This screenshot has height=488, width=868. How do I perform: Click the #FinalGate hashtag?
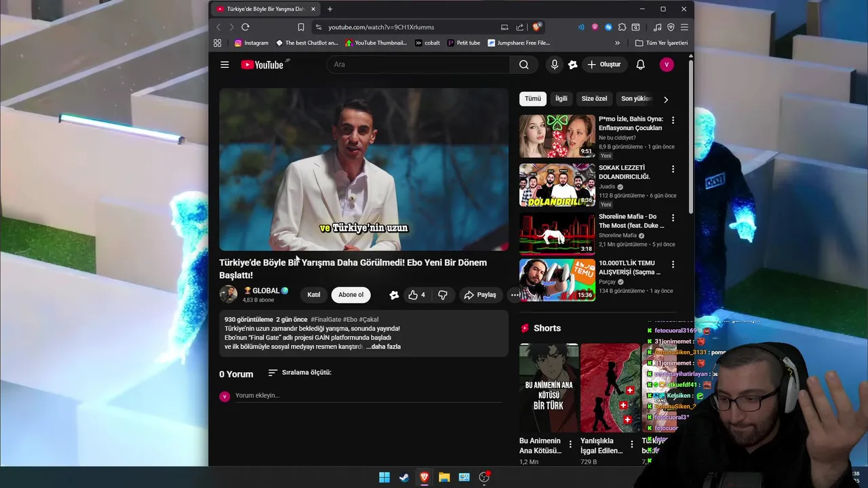pos(325,319)
